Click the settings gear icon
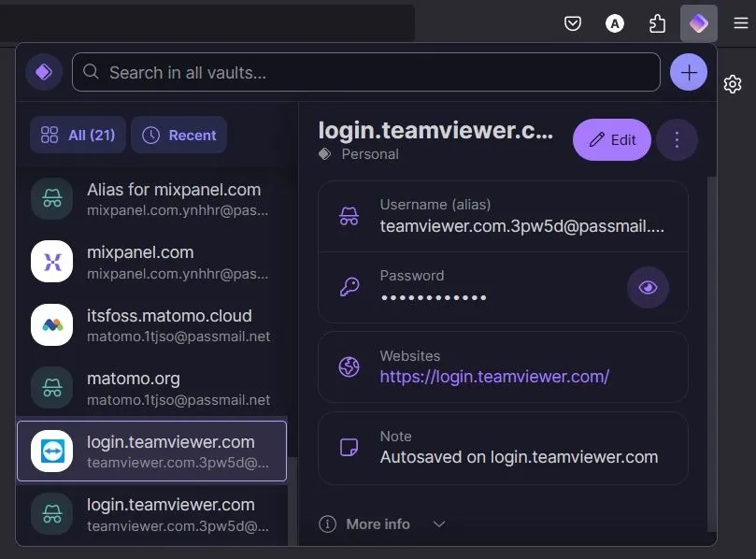This screenshot has width=756, height=559. coord(733,84)
